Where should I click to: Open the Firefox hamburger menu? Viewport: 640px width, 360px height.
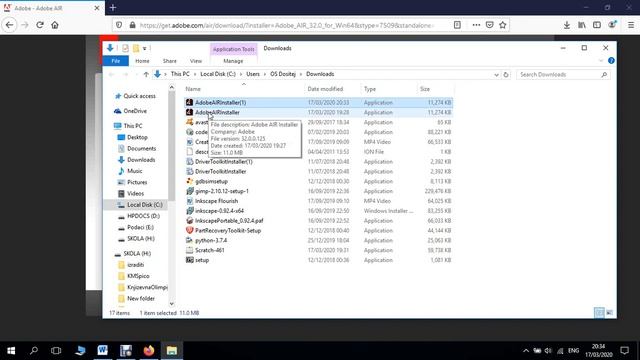pyautogui.click(x=631, y=25)
